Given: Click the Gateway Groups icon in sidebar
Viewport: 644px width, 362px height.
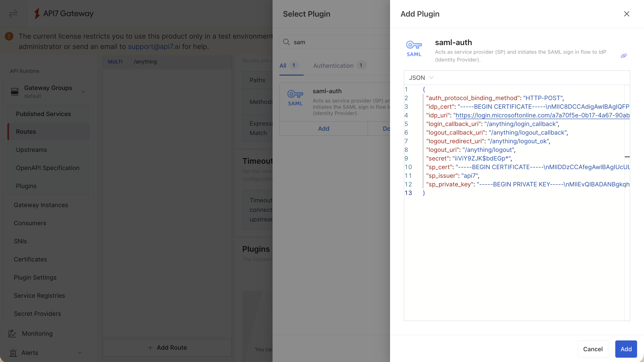Looking at the screenshot, I should [x=15, y=91].
